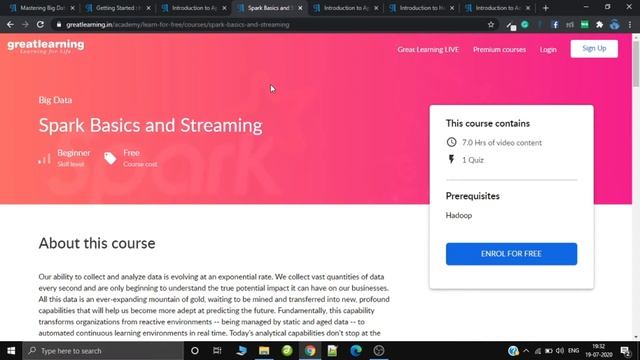Launch Microsoft Edge from taskbar
640x360 pixels.
356,351
